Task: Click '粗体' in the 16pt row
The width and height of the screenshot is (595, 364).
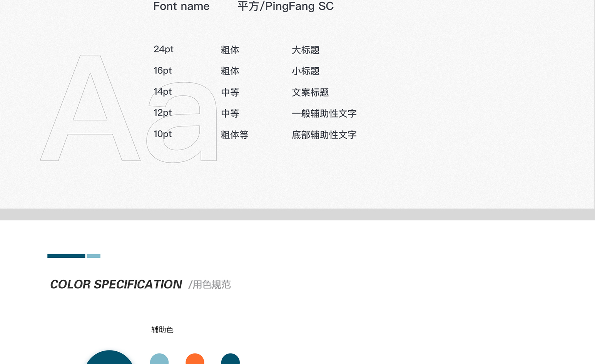Action: coord(230,71)
